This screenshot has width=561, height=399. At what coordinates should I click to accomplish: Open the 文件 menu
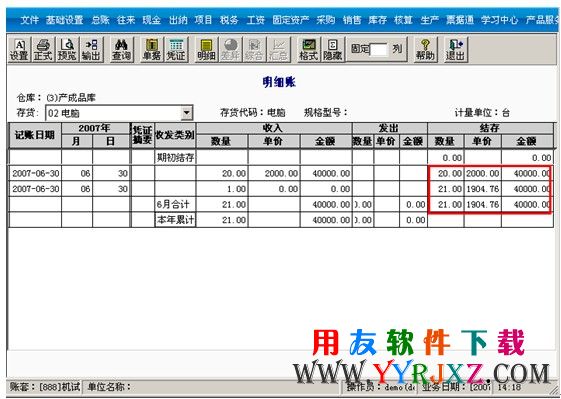tap(29, 20)
